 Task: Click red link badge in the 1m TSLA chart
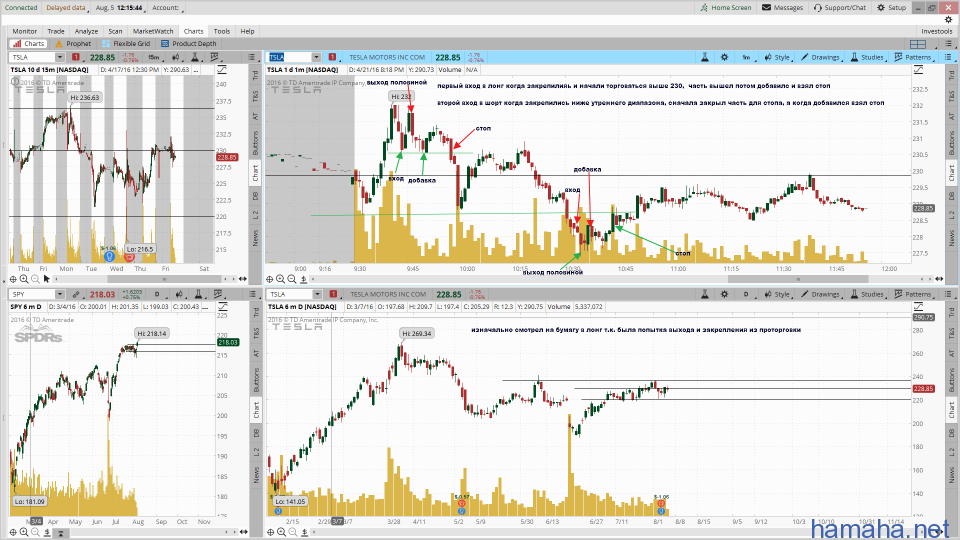point(332,57)
